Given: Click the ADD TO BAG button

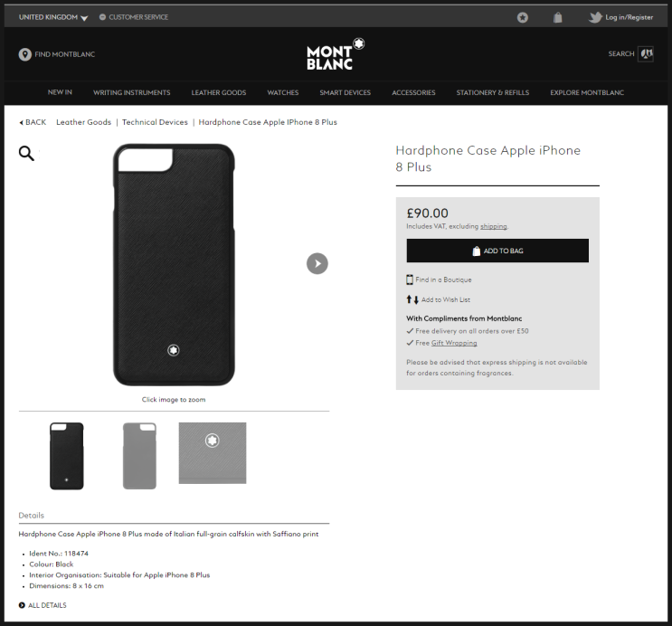Looking at the screenshot, I should pyautogui.click(x=497, y=251).
